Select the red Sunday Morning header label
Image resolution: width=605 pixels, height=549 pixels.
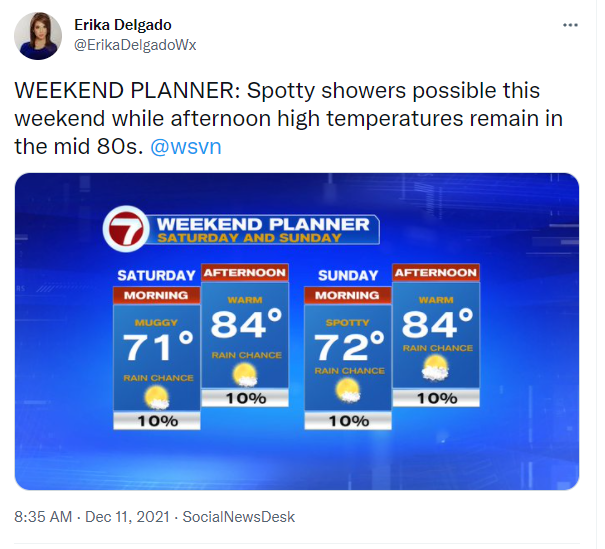point(347,295)
